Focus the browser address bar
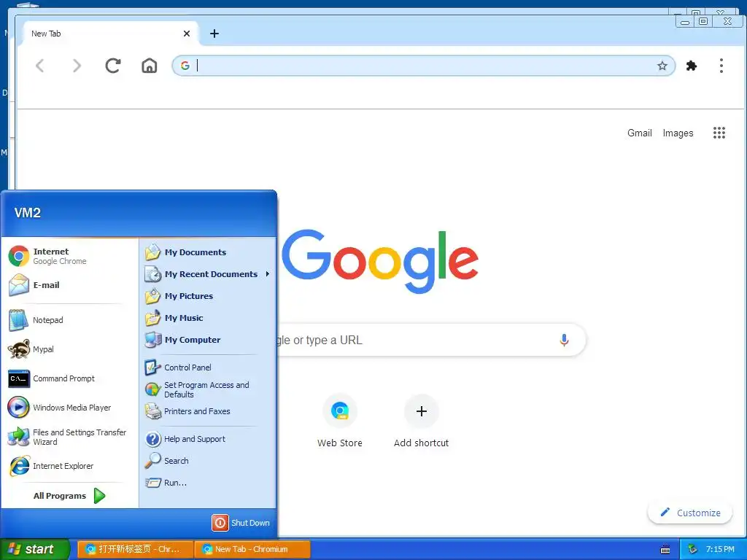The height and width of the screenshot is (560, 747). click(x=424, y=66)
